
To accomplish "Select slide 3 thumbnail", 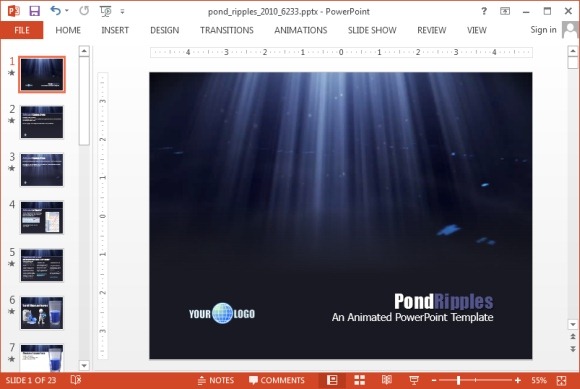I will 42,170.
